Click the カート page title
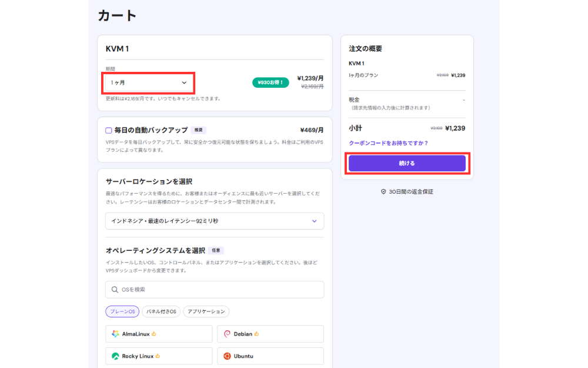The height and width of the screenshot is (368, 588). coord(117,16)
